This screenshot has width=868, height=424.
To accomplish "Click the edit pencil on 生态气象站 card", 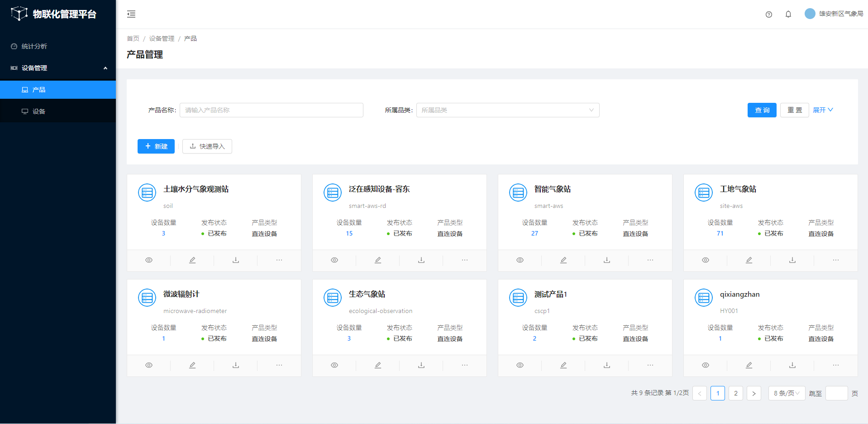I will pyautogui.click(x=378, y=365).
